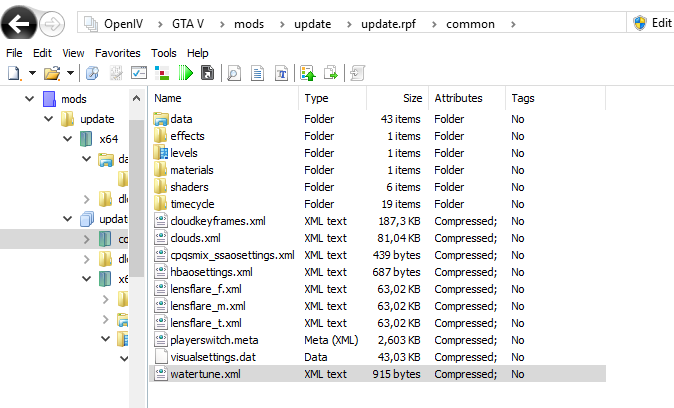Image resolution: width=674 pixels, height=408 pixels.
Task: Click the import green arrow up icon
Action: pyautogui.click(x=308, y=73)
